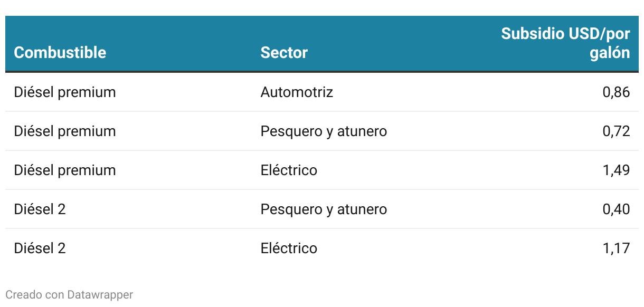Click Eléctrico in the 1,49 row
The image size is (644, 307).
[x=289, y=170]
